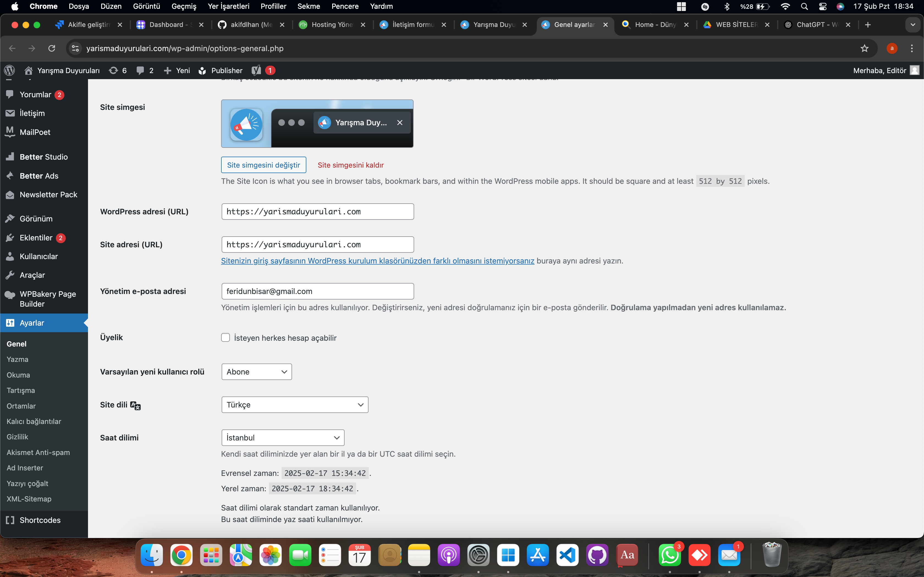This screenshot has width=924, height=577.
Task: Open the Türkçe site language dropdown
Action: point(294,405)
